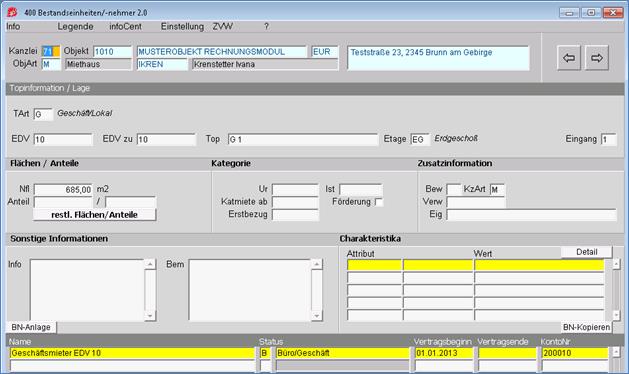This screenshot has height=374, width=629.
Task: Click the Erstbezug field
Action: [x=295, y=215]
